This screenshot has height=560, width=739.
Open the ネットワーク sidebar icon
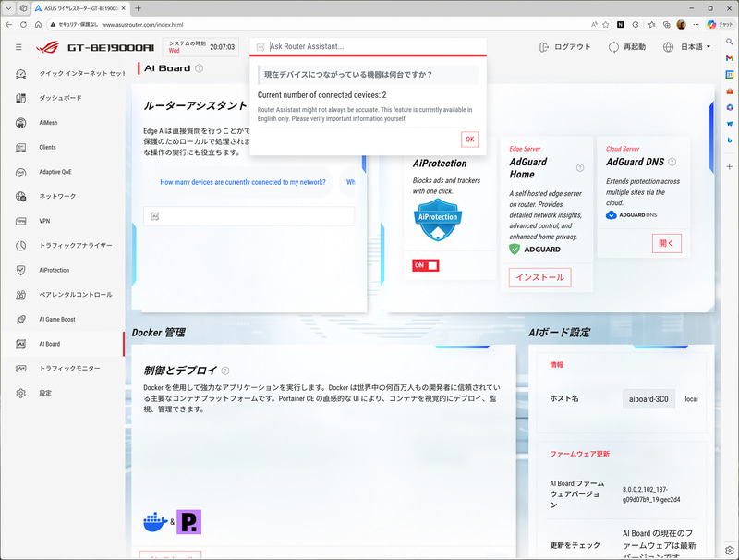point(20,196)
